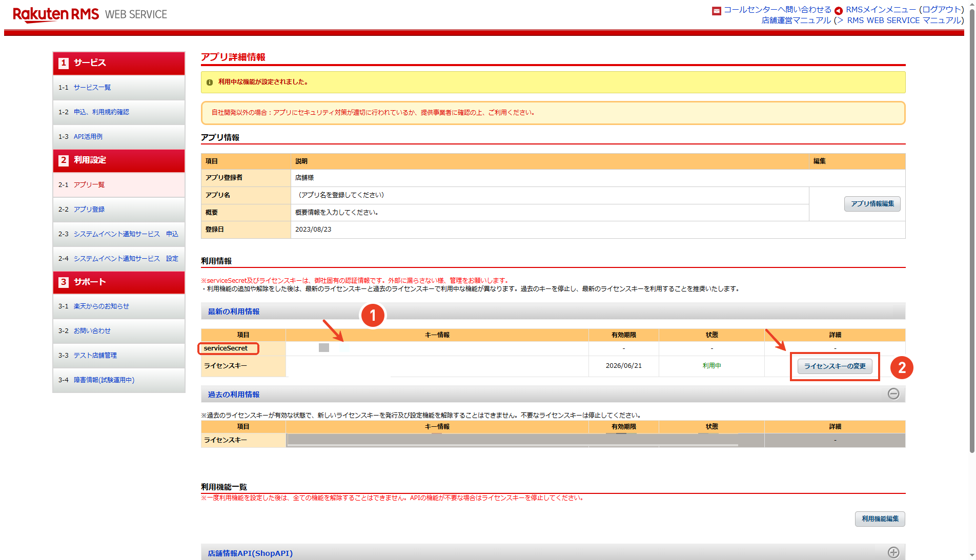
Task: Click the 利用機能編集 button
Action: click(880, 519)
